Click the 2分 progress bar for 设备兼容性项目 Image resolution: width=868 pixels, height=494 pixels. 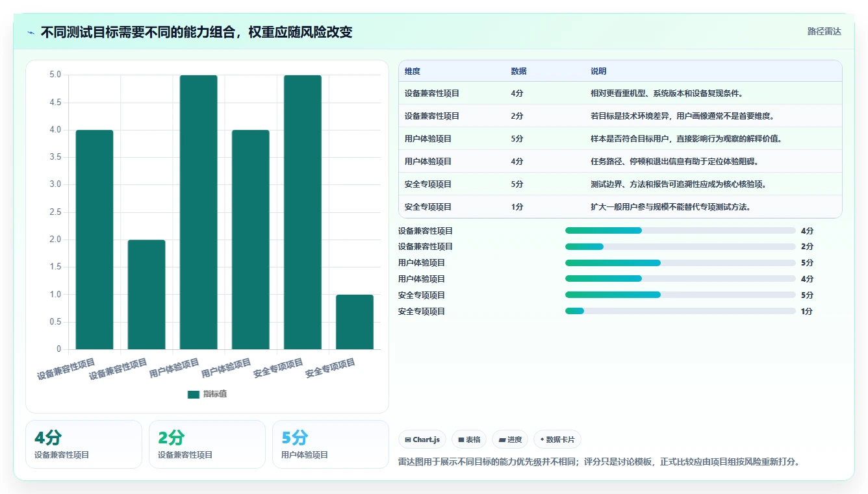[x=680, y=247]
